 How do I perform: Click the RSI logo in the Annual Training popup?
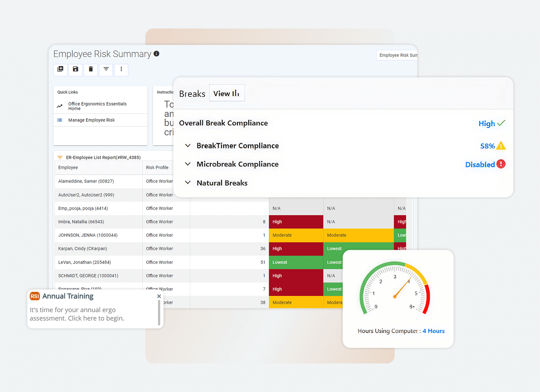[35, 296]
